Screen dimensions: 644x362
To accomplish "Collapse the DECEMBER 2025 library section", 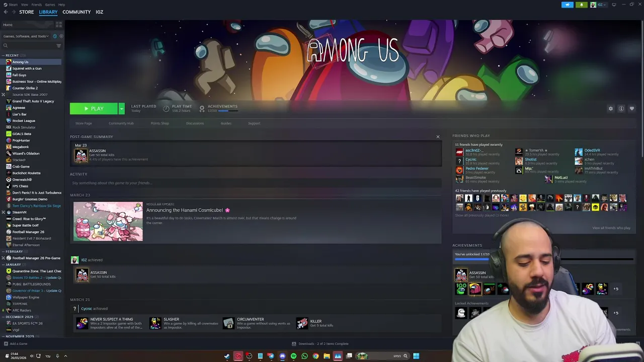I will (4, 317).
